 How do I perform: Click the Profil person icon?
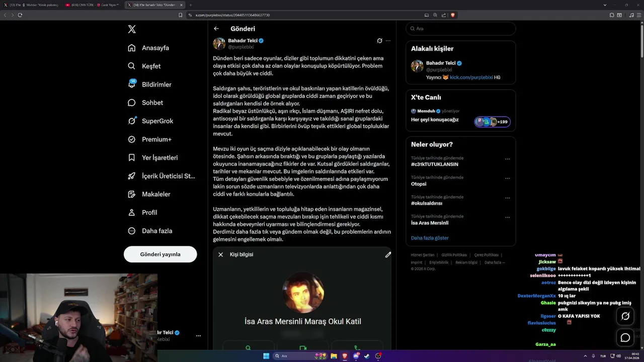point(131,212)
